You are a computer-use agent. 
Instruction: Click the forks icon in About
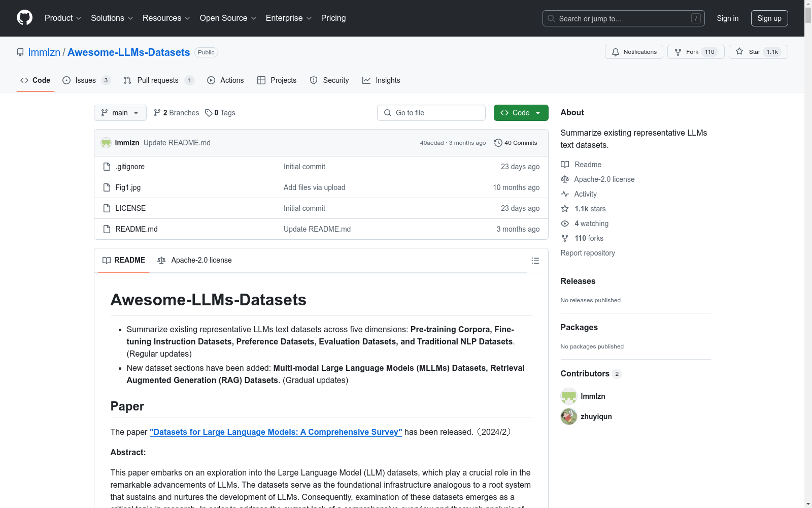[x=565, y=238]
